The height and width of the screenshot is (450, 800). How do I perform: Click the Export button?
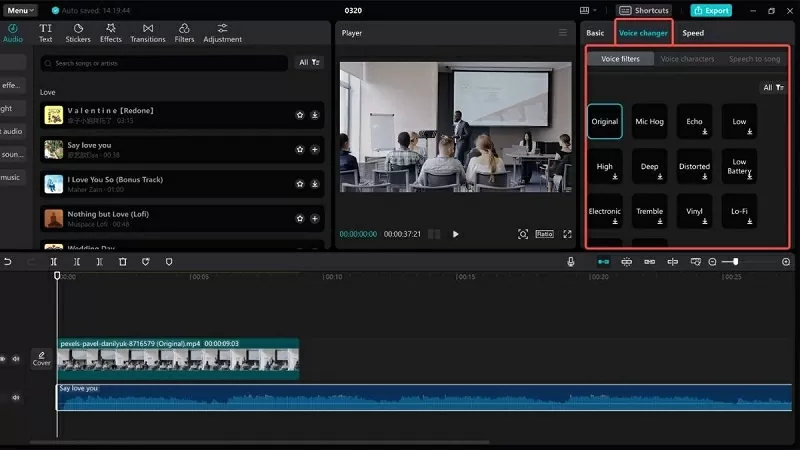711,10
